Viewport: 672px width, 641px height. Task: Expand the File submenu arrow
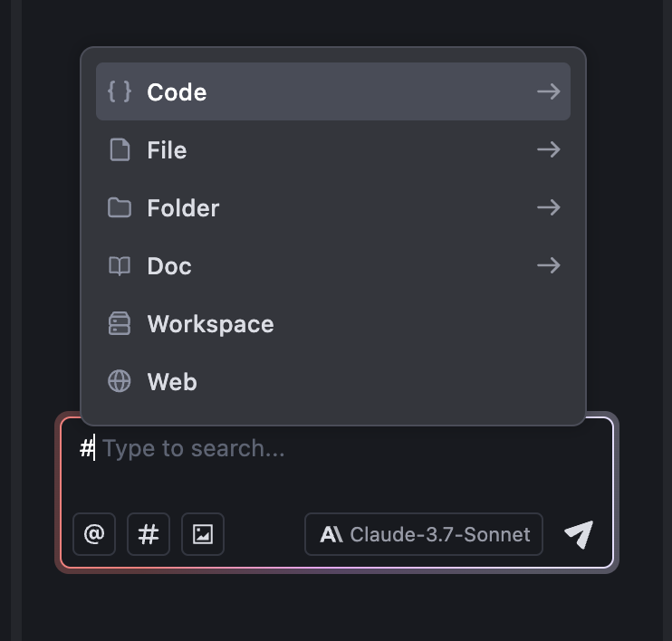point(549,149)
